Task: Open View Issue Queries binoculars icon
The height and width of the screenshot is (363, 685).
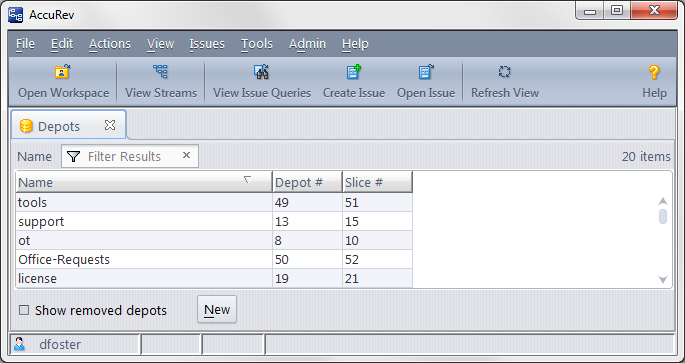Action: pyautogui.click(x=262, y=72)
